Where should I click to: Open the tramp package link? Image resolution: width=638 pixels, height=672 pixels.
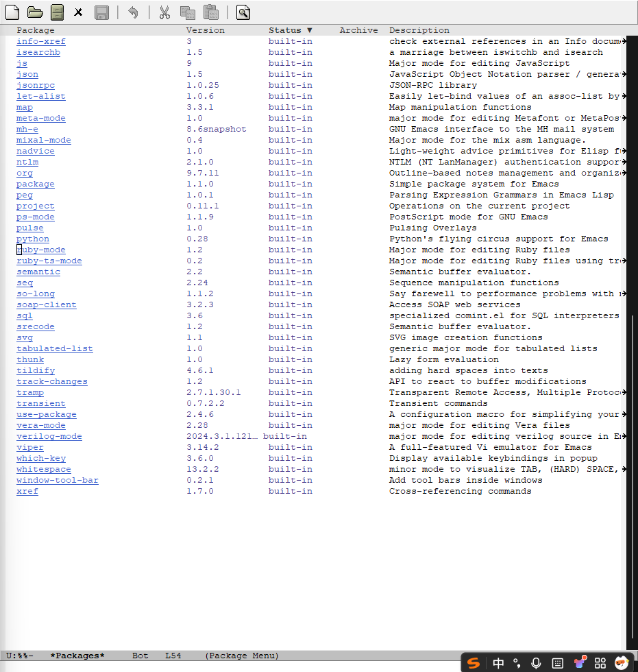coord(30,392)
